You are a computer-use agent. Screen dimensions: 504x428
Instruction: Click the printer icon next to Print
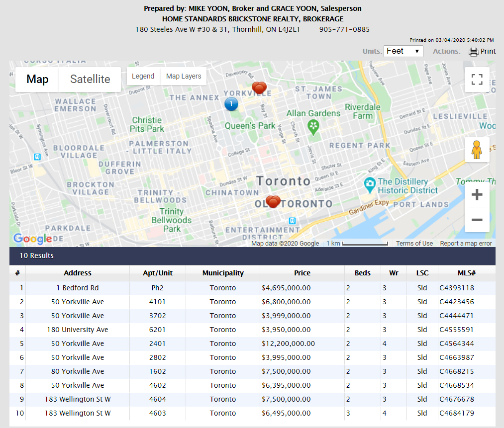point(473,51)
